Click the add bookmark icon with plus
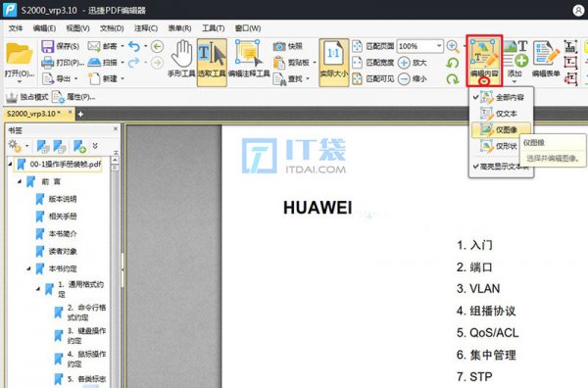588x388 pixels. pyautogui.click(x=79, y=146)
